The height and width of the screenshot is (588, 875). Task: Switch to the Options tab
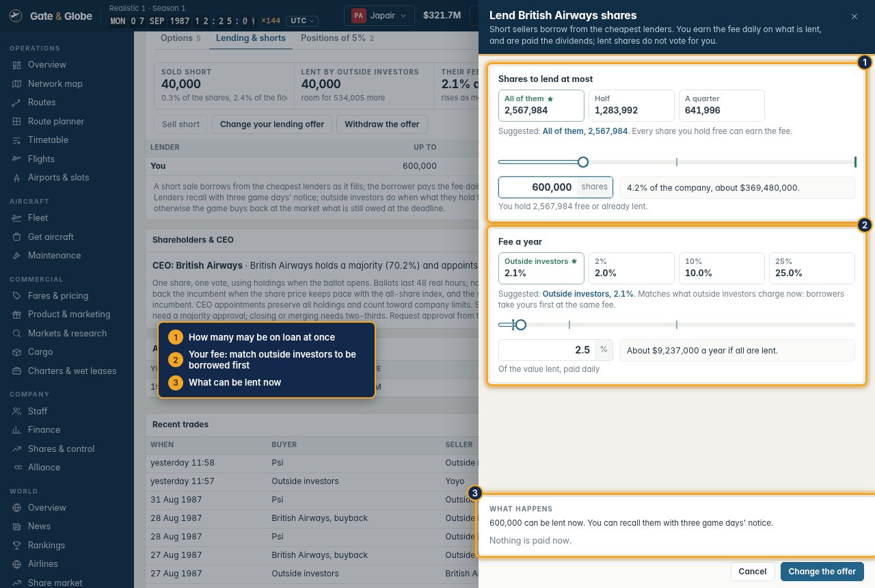[x=180, y=38]
